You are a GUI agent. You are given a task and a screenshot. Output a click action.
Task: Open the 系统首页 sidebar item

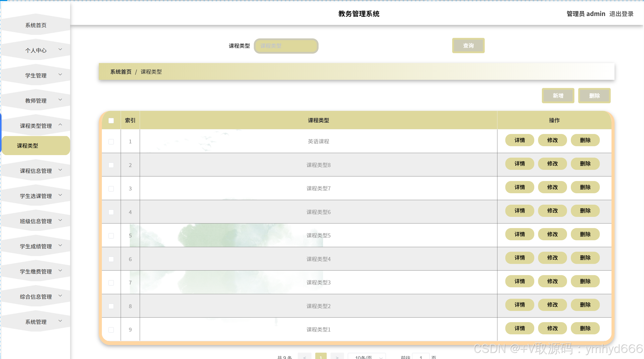pyautogui.click(x=36, y=25)
